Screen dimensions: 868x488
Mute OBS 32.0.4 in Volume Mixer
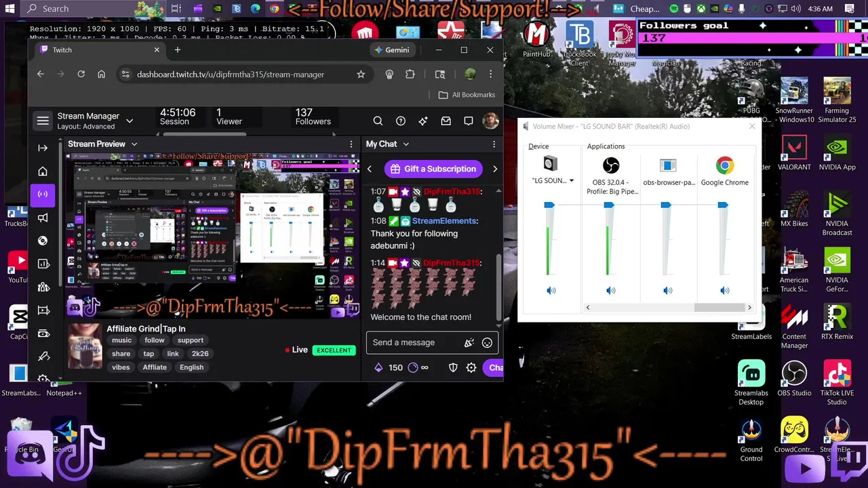pyautogui.click(x=610, y=290)
